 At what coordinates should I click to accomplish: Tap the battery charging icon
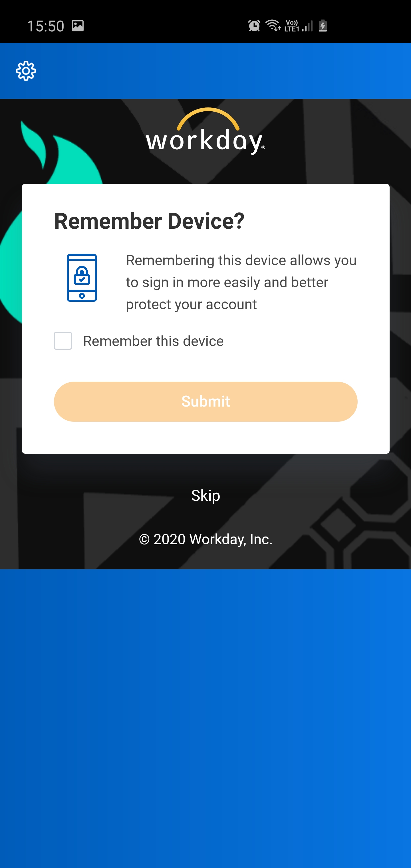[323, 26]
